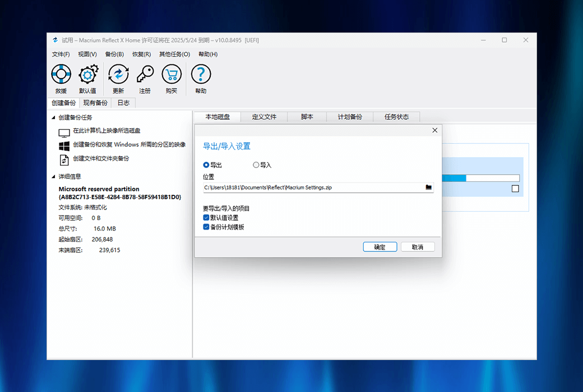
Task: Open the View (视图) menu
Action: pyautogui.click(x=87, y=54)
